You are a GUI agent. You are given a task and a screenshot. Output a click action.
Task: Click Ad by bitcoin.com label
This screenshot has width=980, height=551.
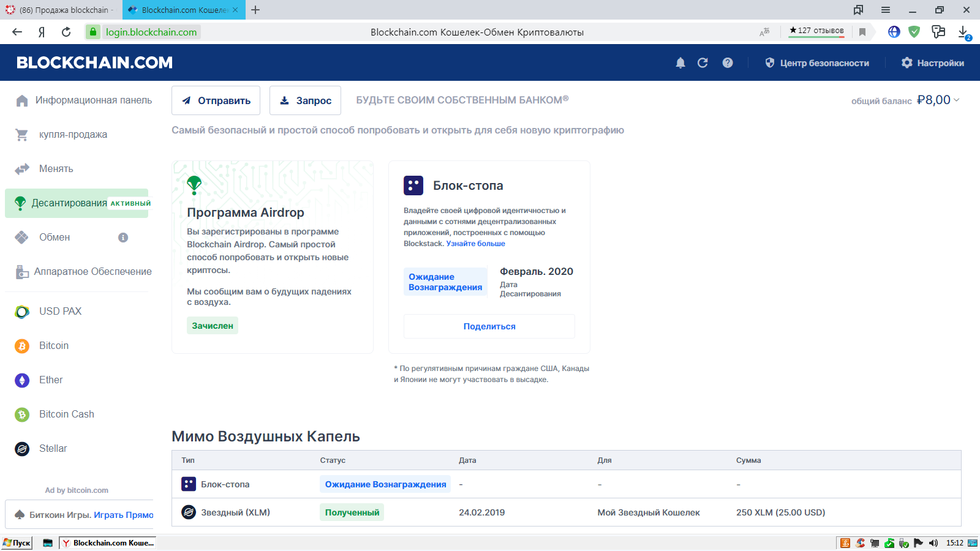(77, 490)
